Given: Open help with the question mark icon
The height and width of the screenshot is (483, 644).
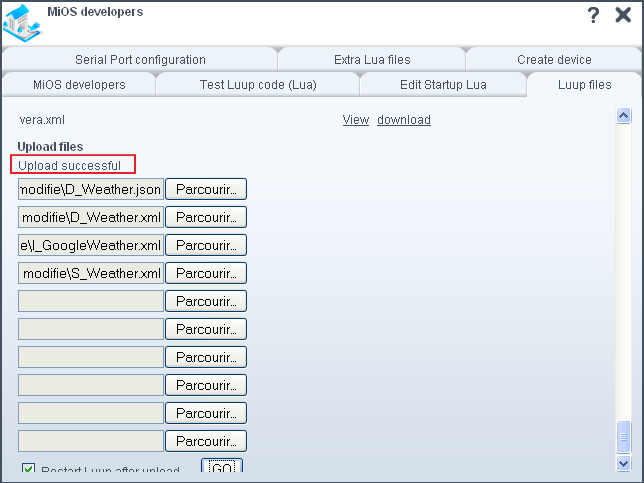Looking at the screenshot, I should point(593,15).
